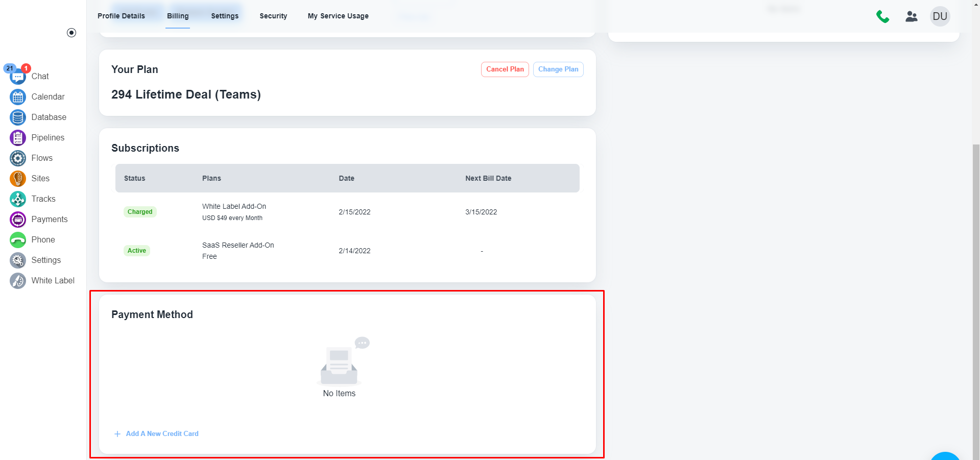Image resolution: width=980 pixels, height=460 pixels.
Task: Open the White Label sidebar icon
Action: coord(18,281)
